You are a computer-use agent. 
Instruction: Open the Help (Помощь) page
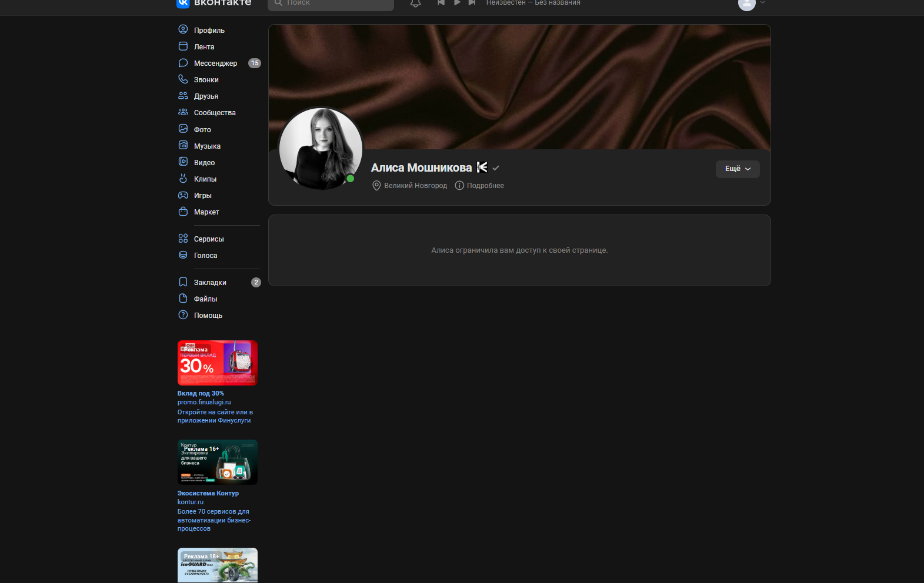(208, 316)
